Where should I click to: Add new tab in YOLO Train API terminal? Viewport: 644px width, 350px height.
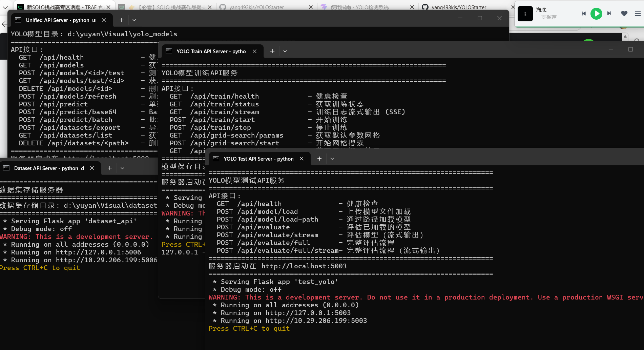[x=272, y=51]
